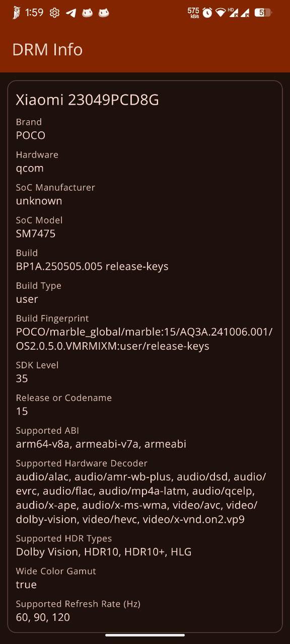Image resolution: width=290 pixels, height=644 pixels.
Task: Tap the SoC Model value SM7475
Action: point(36,233)
